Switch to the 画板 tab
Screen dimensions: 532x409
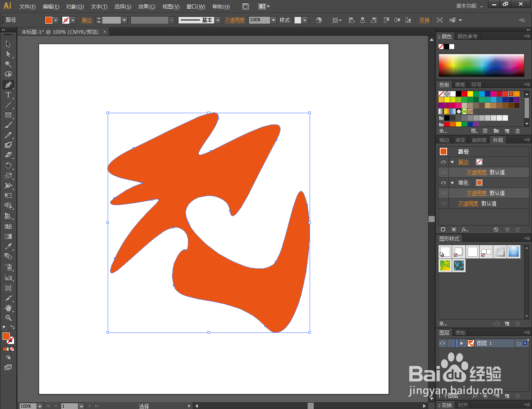click(461, 332)
